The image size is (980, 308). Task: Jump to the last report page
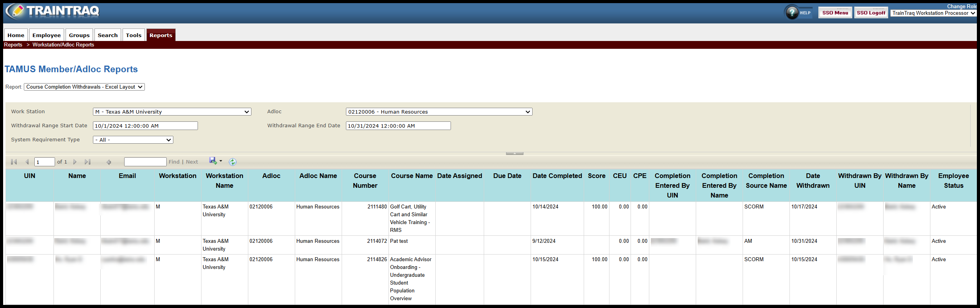click(x=88, y=162)
